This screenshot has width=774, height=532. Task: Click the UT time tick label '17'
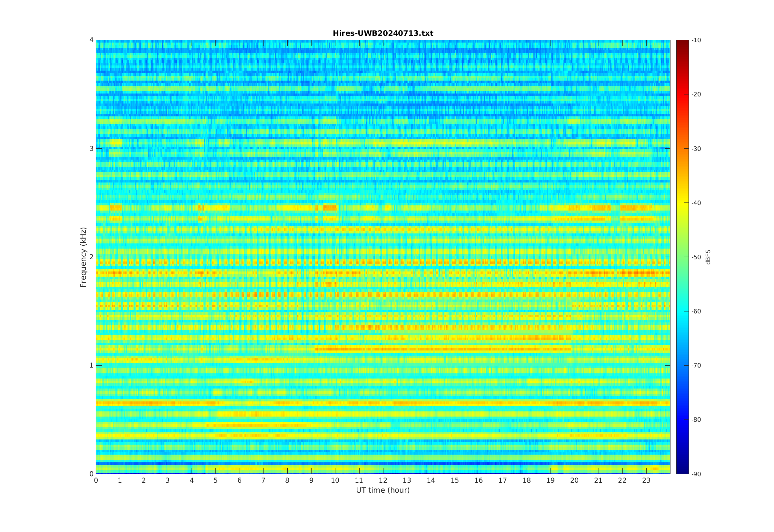point(503,480)
